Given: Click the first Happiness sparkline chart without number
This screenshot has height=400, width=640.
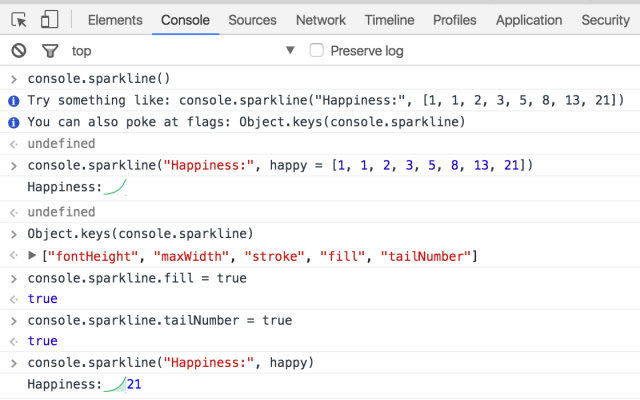Looking at the screenshot, I should 115,187.
